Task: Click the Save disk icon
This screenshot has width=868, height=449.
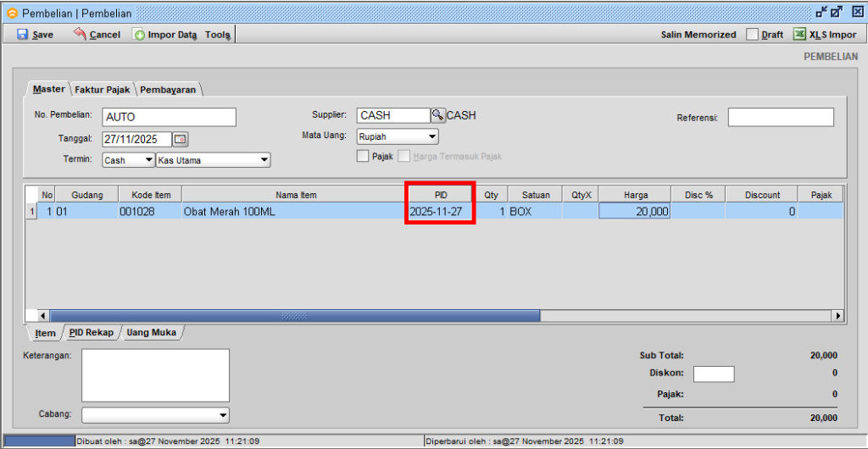Action: tap(23, 35)
